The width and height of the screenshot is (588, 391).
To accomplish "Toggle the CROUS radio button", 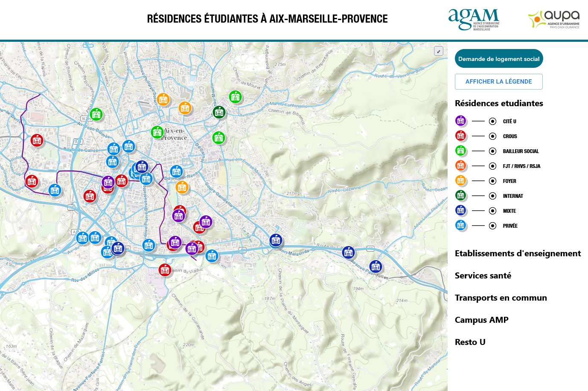I will pos(492,136).
